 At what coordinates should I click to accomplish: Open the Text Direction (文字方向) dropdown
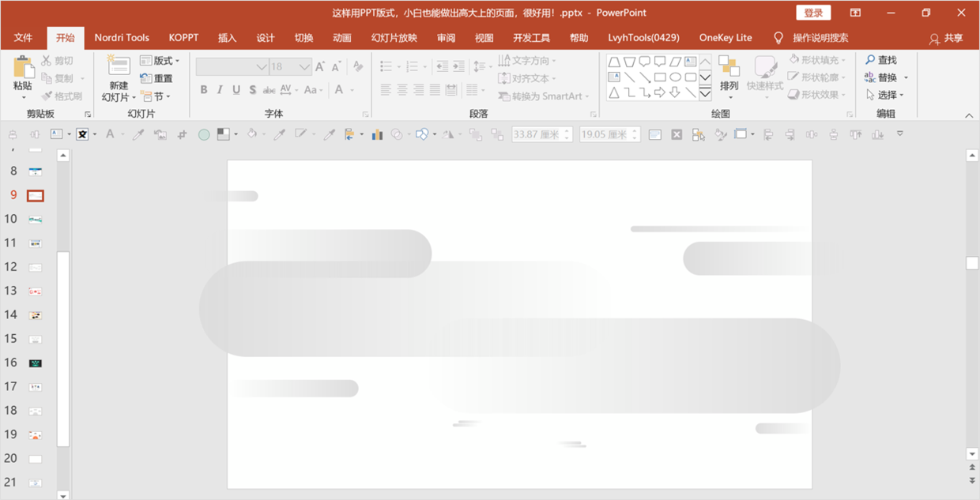(527, 61)
